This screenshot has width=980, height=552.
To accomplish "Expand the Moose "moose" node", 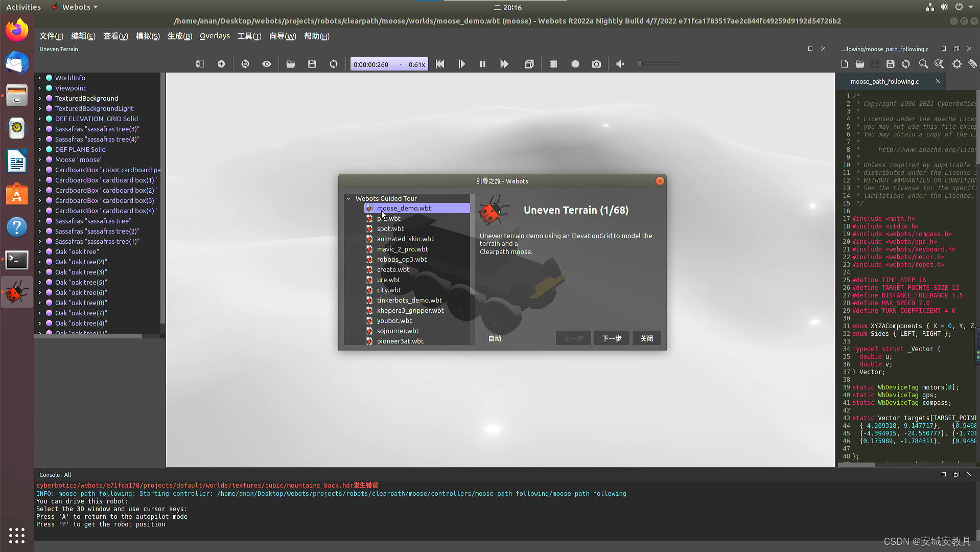I will pos(40,160).
